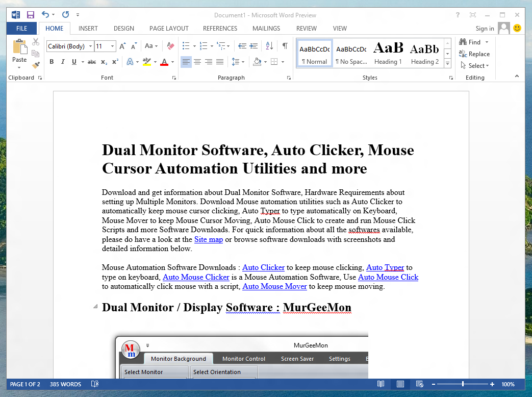
Task: Click the Format Painter brush icon
Action: pyautogui.click(x=36, y=65)
